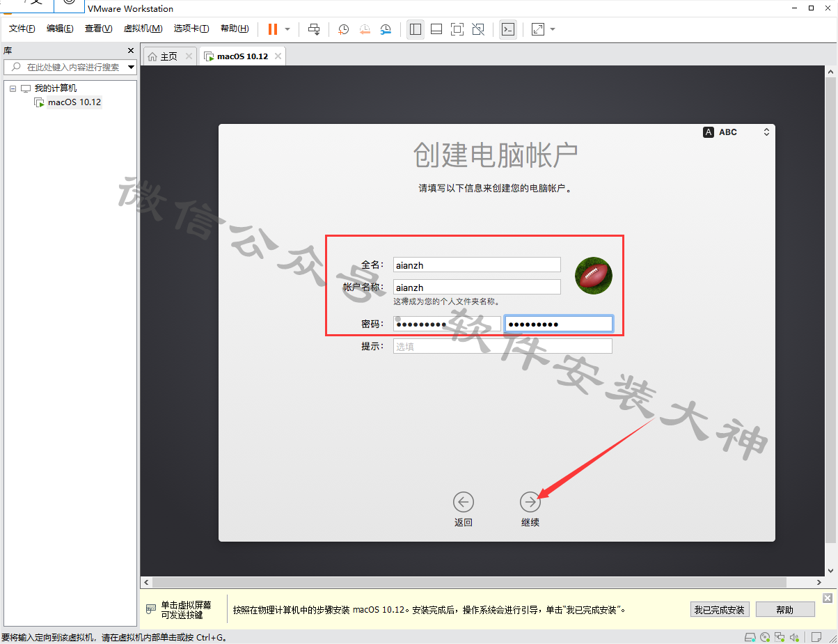Pause the virtual machine with the orange pause button
Viewport: 838px width, 644px height.
pyautogui.click(x=272, y=29)
